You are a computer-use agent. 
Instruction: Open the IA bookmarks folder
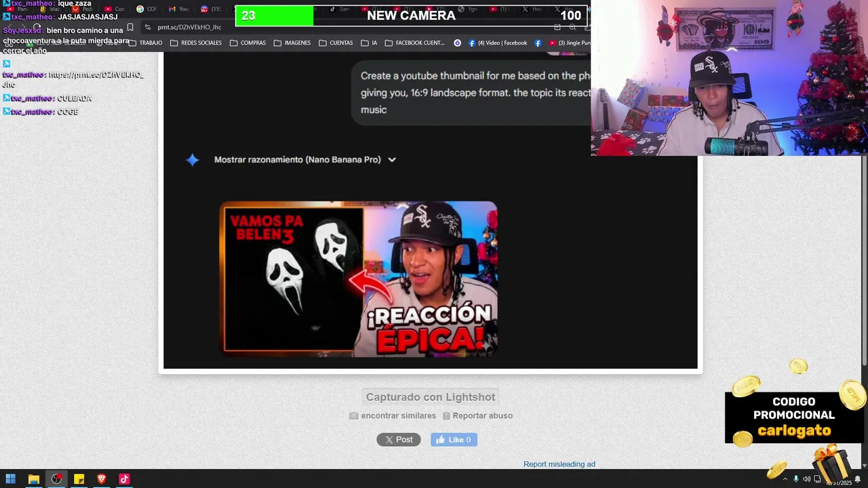[369, 43]
